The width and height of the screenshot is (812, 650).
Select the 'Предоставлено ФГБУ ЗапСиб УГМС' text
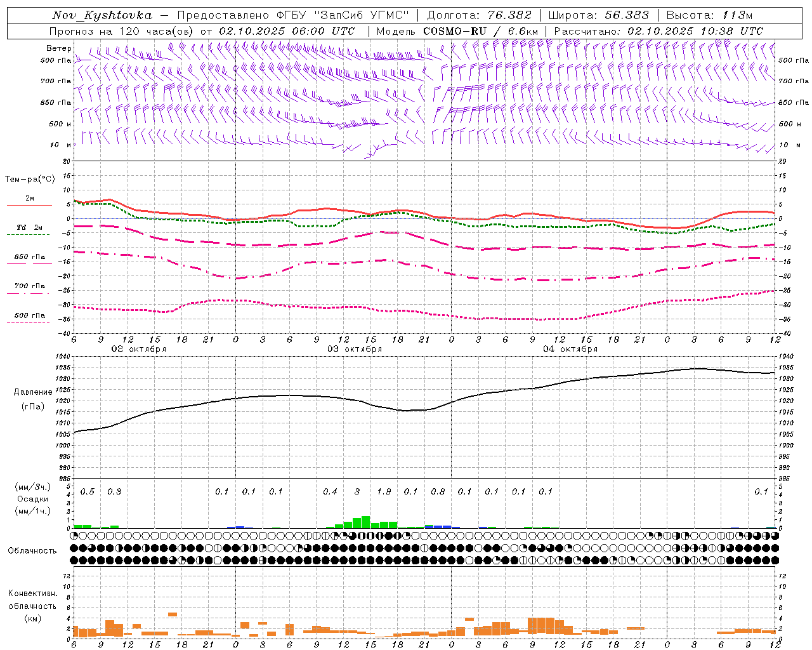coord(294,15)
